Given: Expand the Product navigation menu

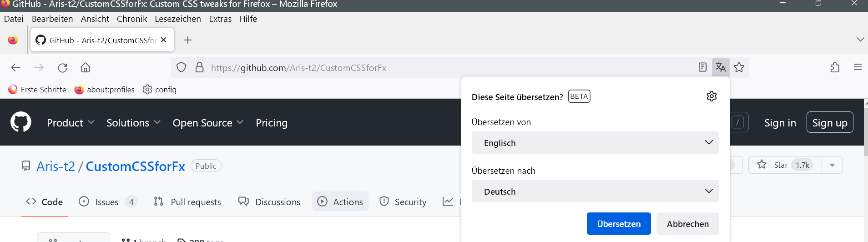Looking at the screenshot, I should tap(71, 123).
